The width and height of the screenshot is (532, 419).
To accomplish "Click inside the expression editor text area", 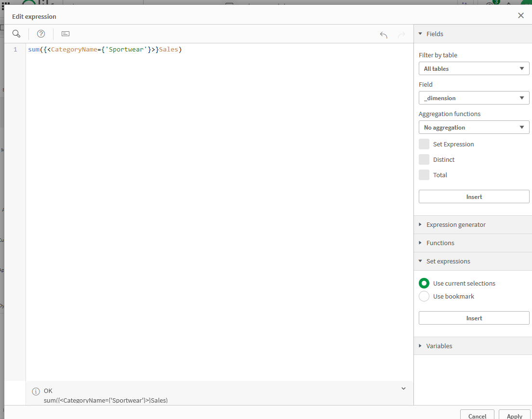I will point(217,193).
